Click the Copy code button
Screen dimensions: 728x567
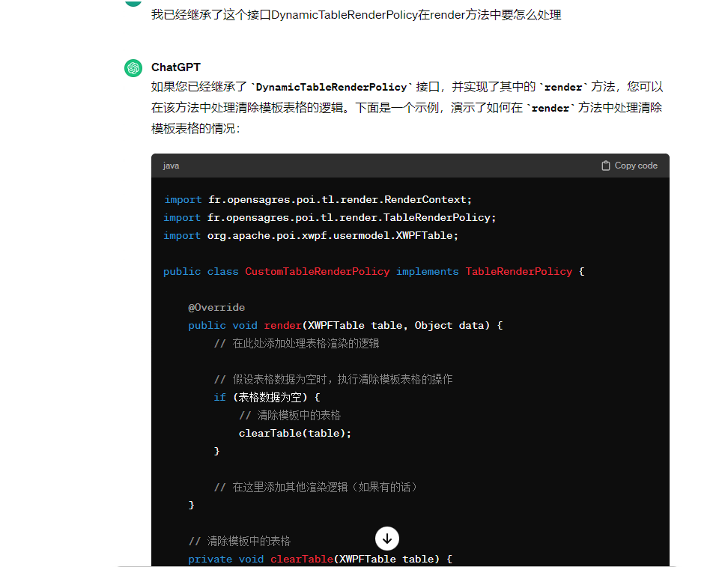pyautogui.click(x=629, y=166)
